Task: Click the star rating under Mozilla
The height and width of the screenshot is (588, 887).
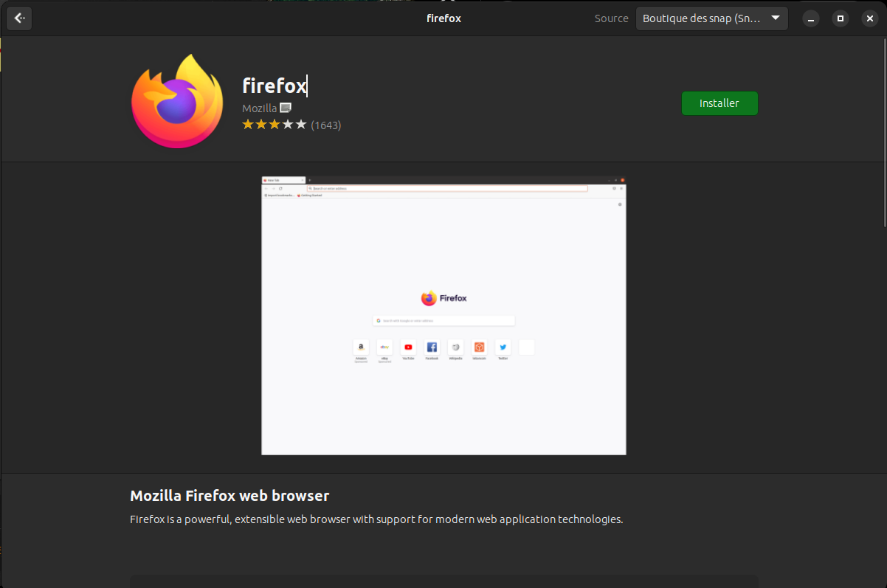Action: click(x=274, y=125)
